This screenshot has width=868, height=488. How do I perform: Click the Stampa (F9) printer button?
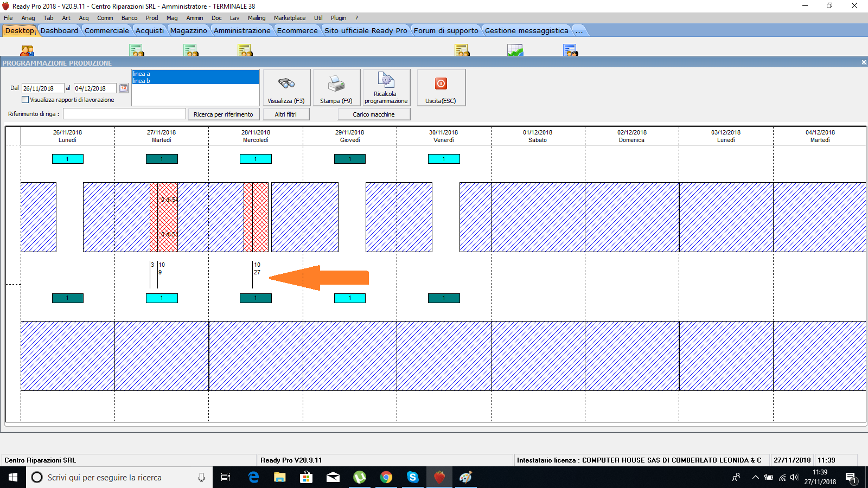click(336, 87)
